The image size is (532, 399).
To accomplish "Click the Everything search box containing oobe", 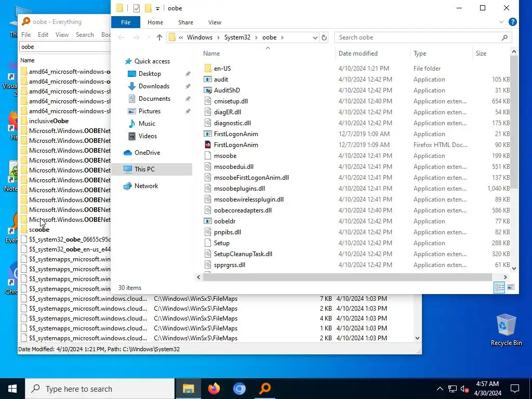I will tap(65, 47).
